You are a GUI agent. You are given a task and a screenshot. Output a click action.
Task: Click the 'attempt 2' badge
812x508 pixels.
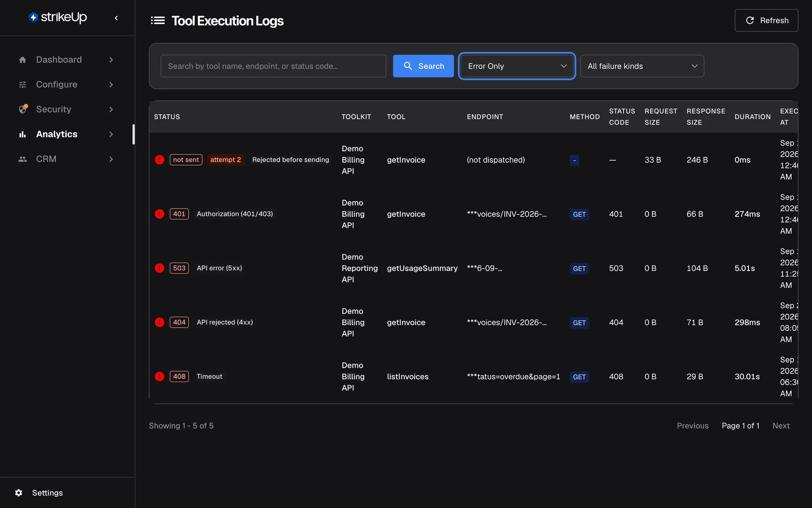226,160
